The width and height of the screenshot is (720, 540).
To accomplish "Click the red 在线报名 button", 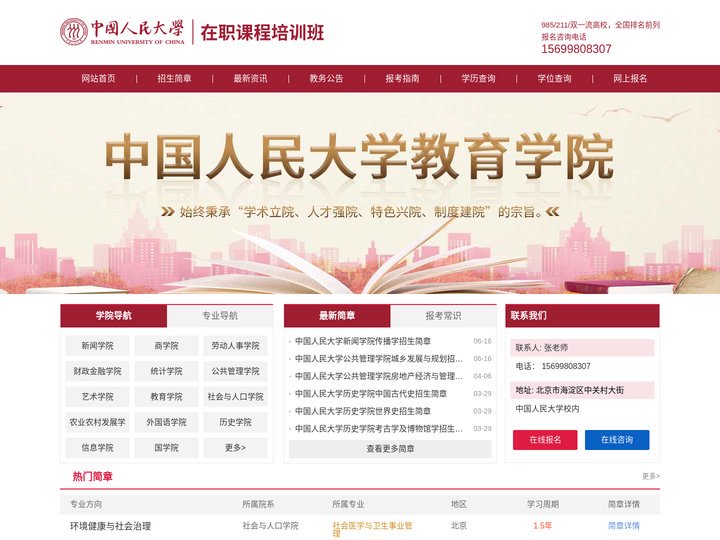I will (x=545, y=440).
